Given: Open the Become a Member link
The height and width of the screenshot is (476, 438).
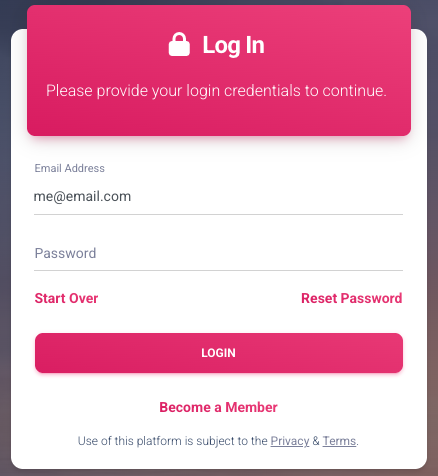Looking at the screenshot, I should coord(218,407).
